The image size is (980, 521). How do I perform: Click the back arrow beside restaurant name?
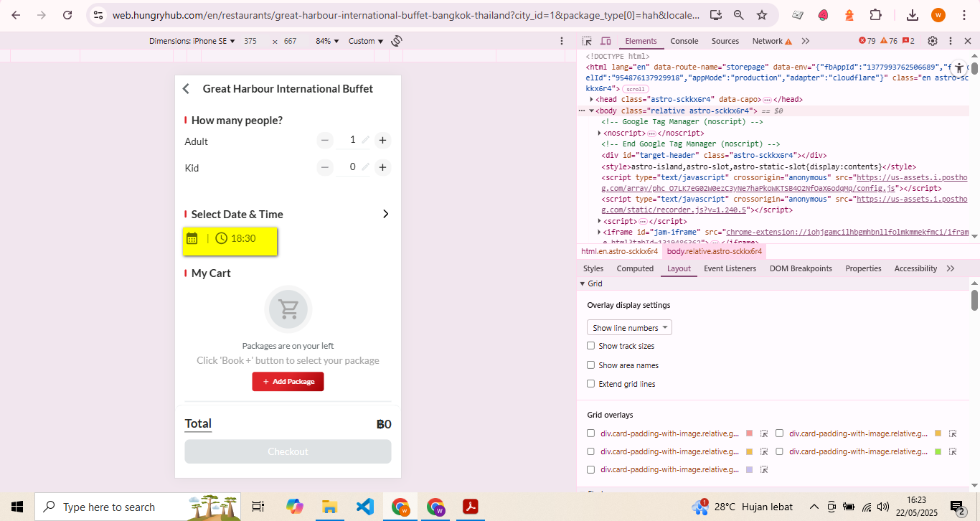tap(187, 89)
